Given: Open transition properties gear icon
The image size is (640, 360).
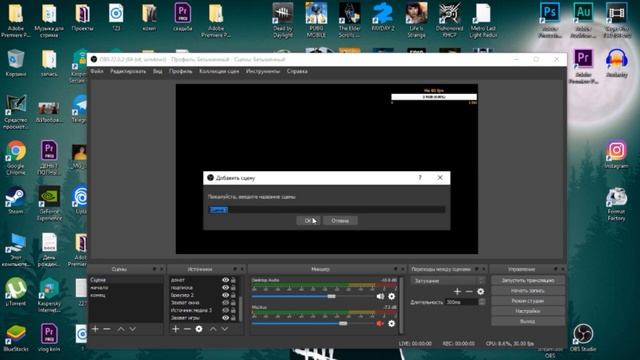Looking at the screenshot, I should [480, 291].
